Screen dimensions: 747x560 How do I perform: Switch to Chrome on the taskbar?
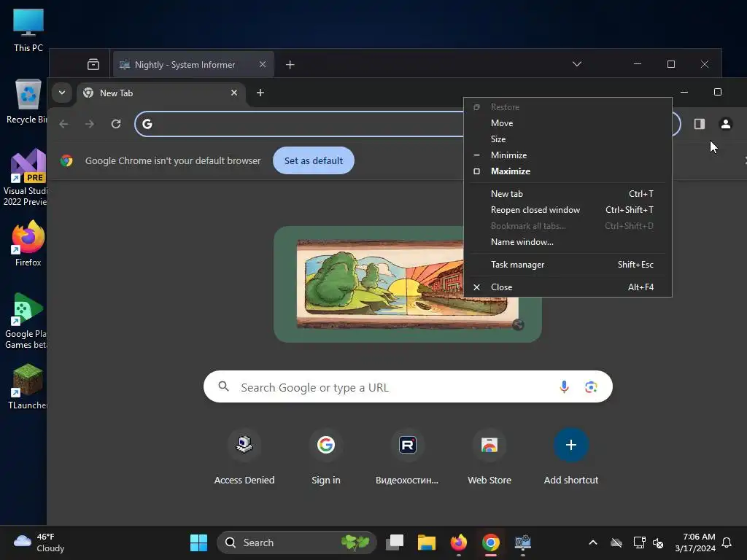point(491,542)
